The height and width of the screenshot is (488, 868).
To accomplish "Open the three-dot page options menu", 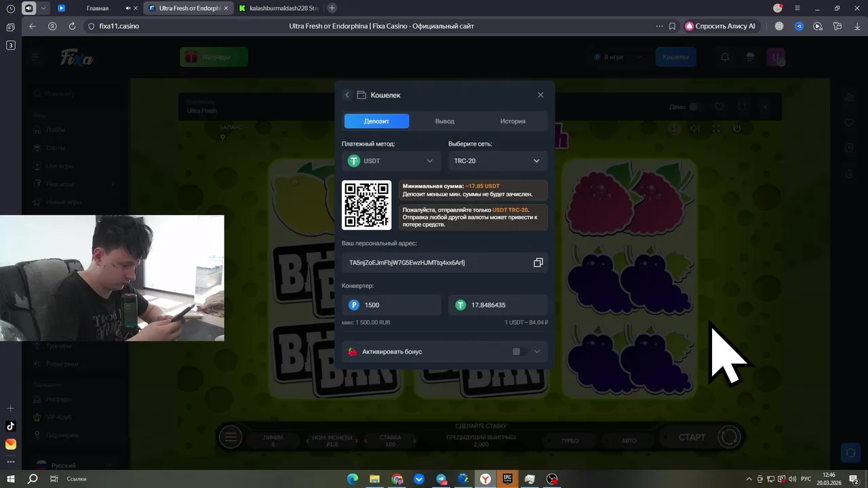I will [x=659, y=26].
